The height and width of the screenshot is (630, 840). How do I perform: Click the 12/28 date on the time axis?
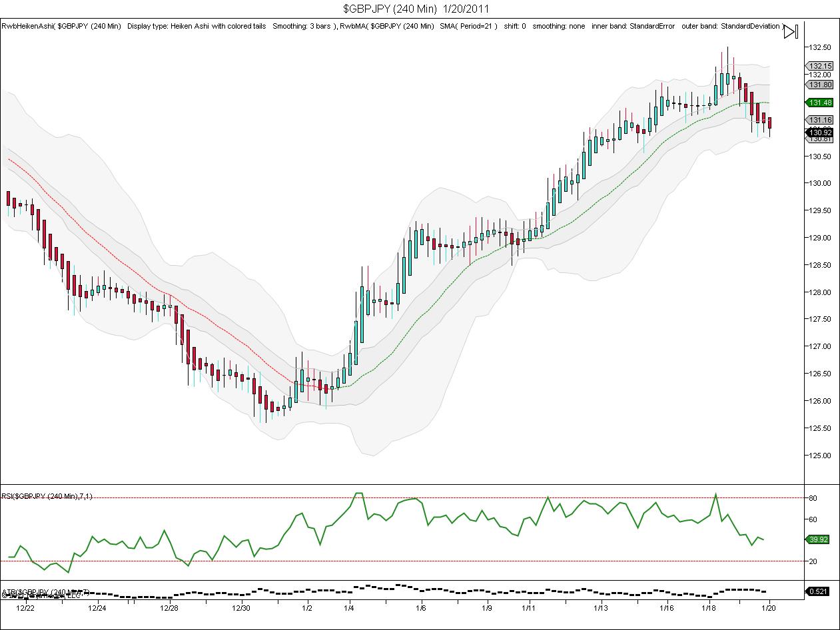tap(169, 607)
